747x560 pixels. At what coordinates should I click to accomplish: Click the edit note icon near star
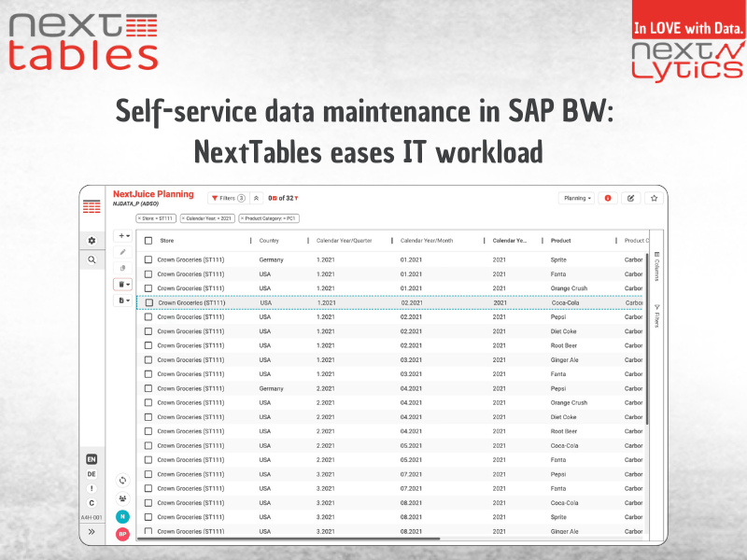(x=631, y=198)
